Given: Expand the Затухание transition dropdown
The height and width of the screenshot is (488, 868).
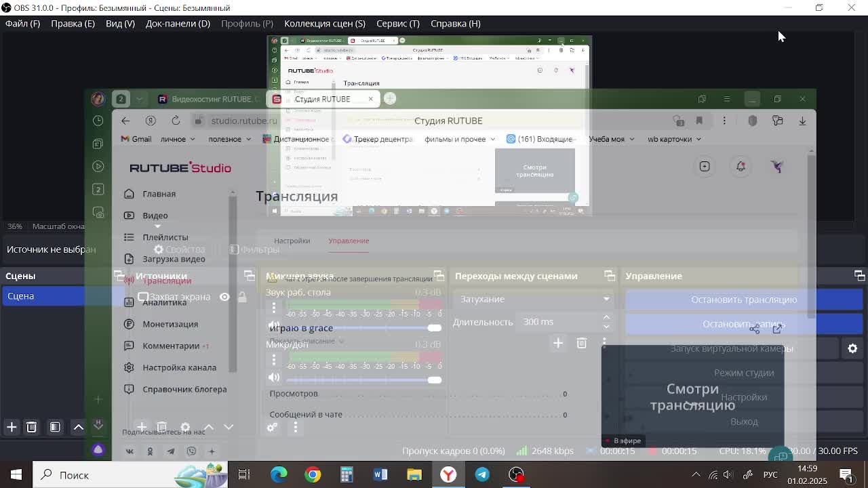Looking at the screenshot, I should pos(534,299).
